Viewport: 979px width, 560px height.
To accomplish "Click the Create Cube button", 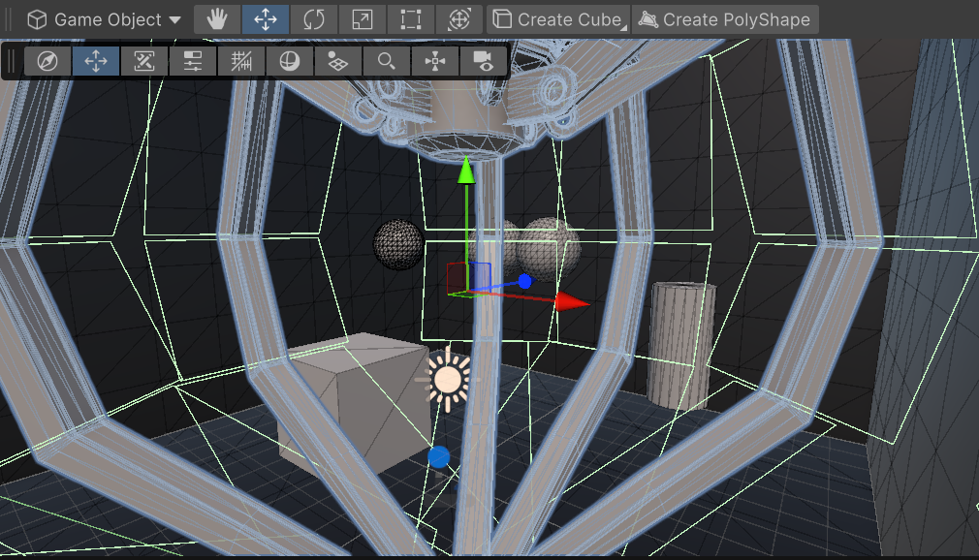I will coord(558,19).
